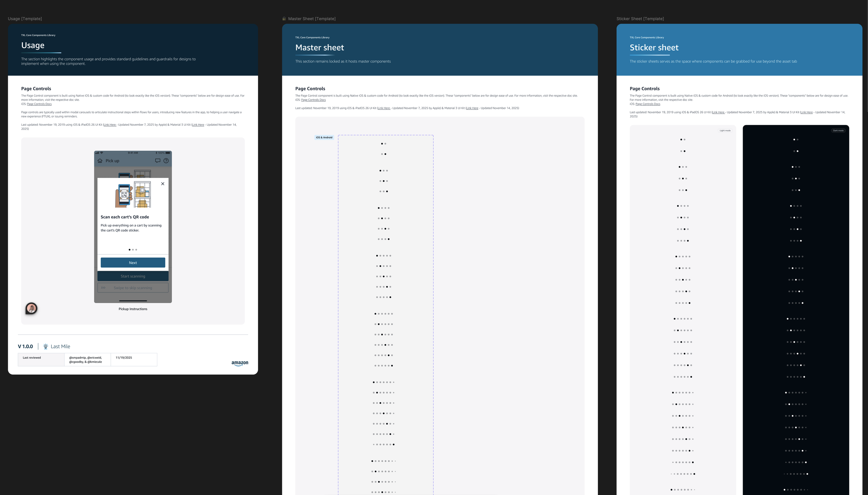Click the lock icon beside Master Sheet [Template]
The image size is (868, 495).
point(284,19)
